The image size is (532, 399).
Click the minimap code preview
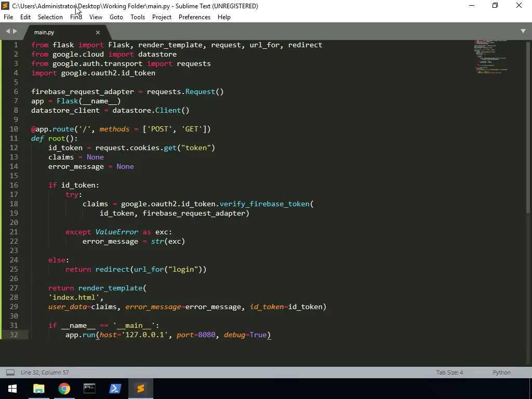[490, 57]
